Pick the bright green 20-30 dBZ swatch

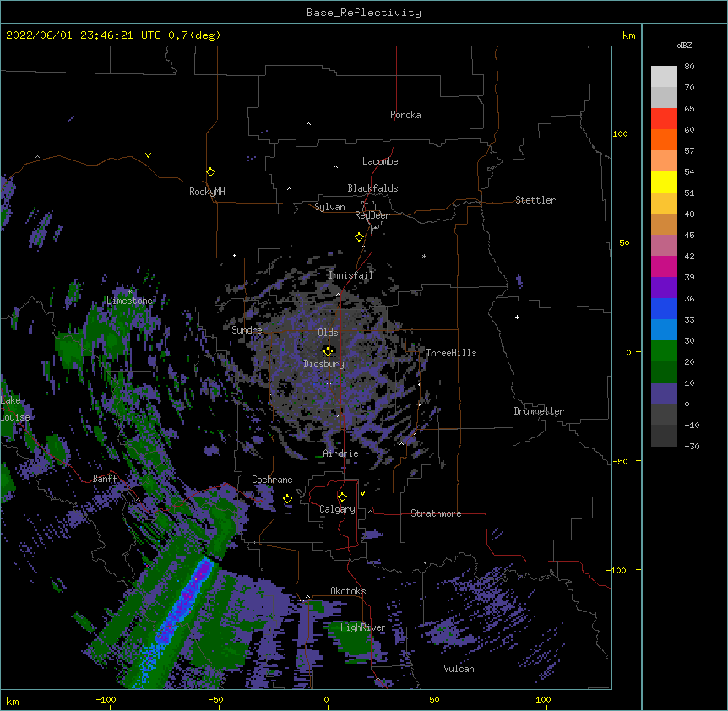click(664, 351)
